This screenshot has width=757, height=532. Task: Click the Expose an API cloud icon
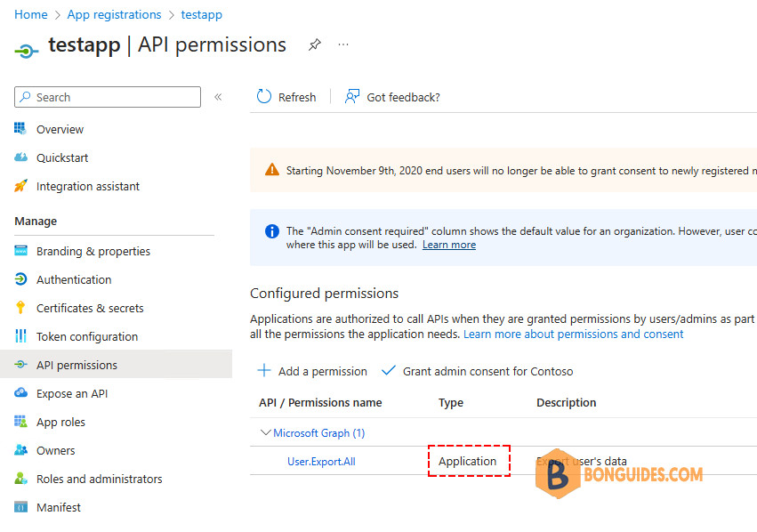(20, 392)
